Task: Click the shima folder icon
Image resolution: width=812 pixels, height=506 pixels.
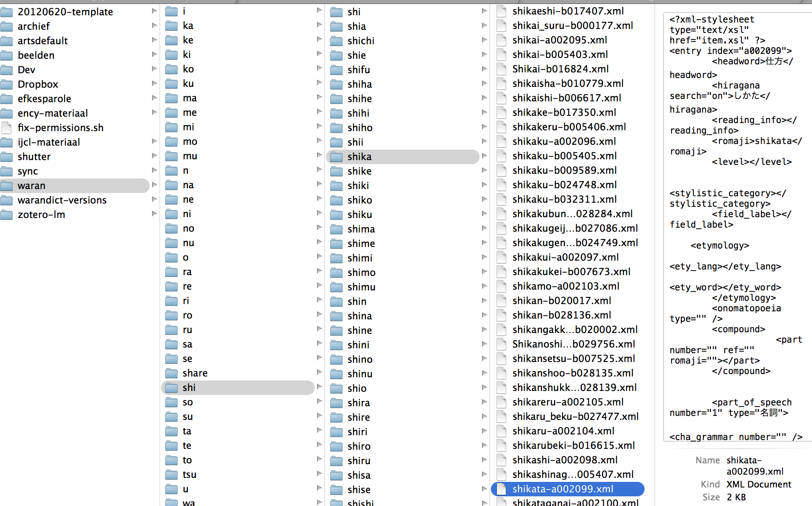Action: click(336, 229)
